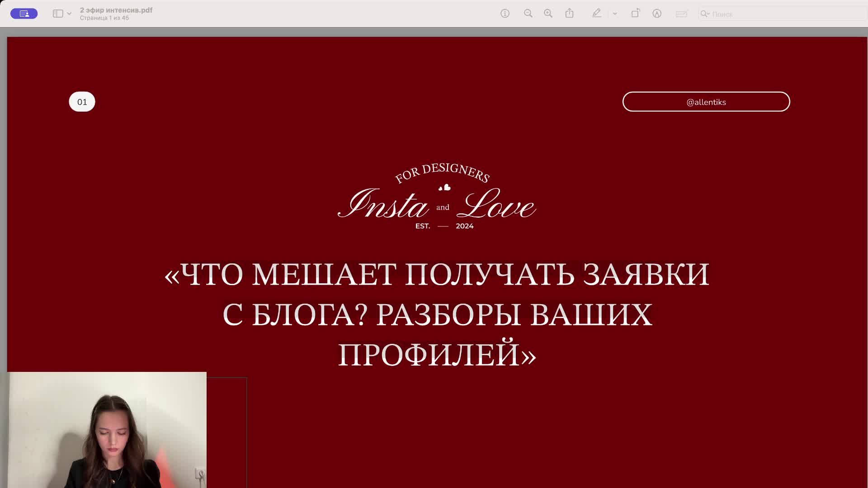Zoom in on the PDF page
Image resolution: width=868 pixels, height=488 pixels.
548,14
